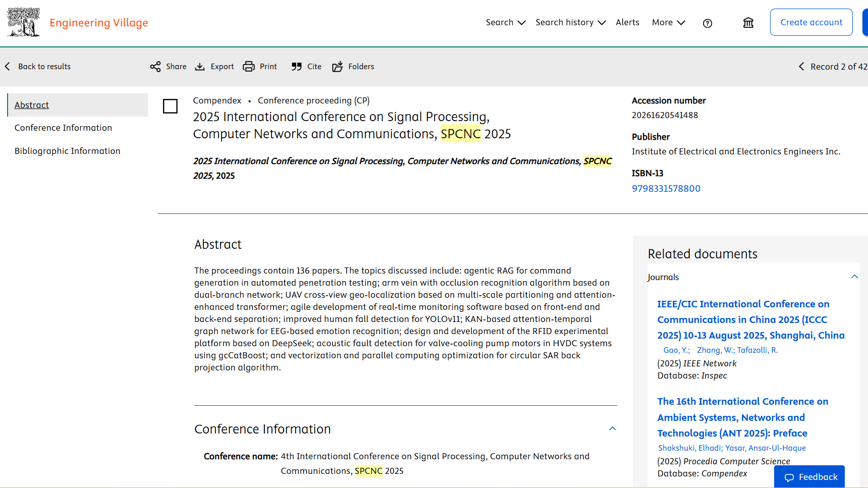Click the Feedback button
This screenshot has height=488, width=868.
[809, 477]
